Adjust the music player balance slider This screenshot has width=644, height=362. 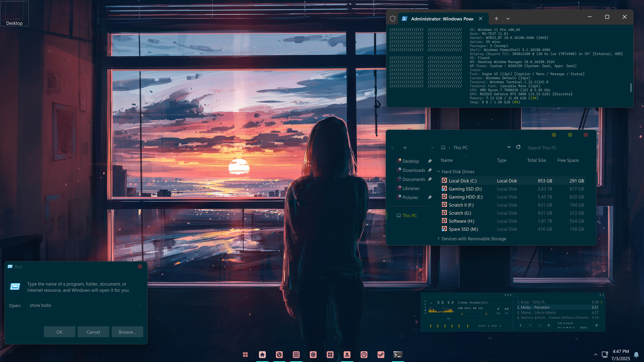coord(486,314)
